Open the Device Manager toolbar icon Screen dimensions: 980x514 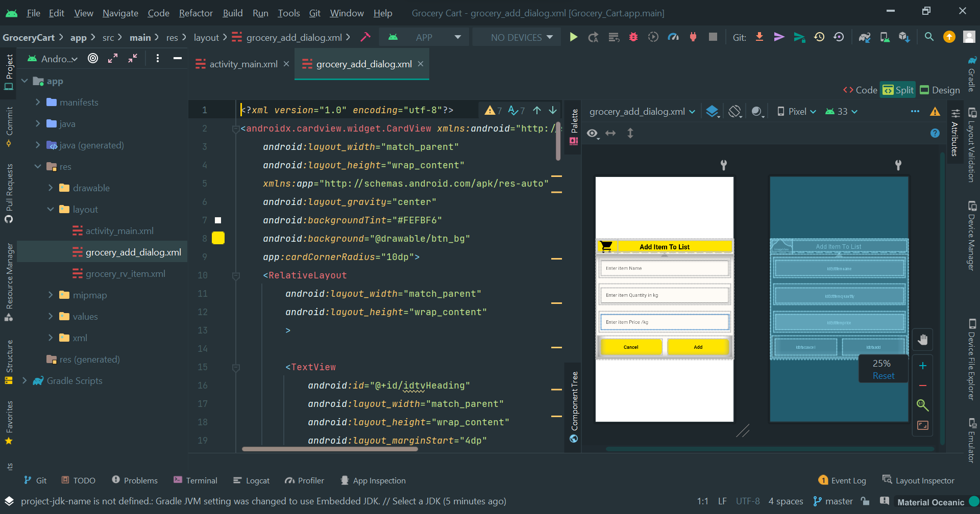pos(885,37)
